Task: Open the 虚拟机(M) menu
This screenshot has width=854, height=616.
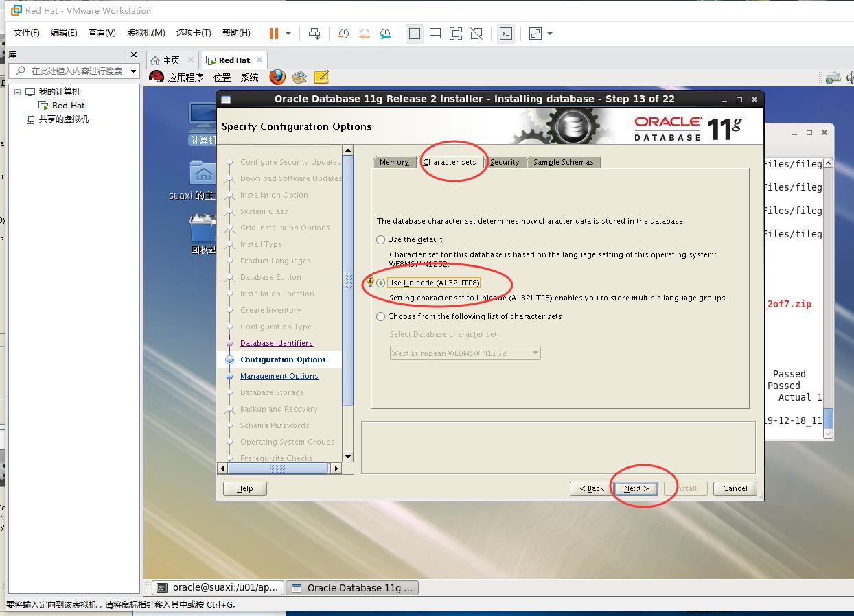Action: pos(146,33)
